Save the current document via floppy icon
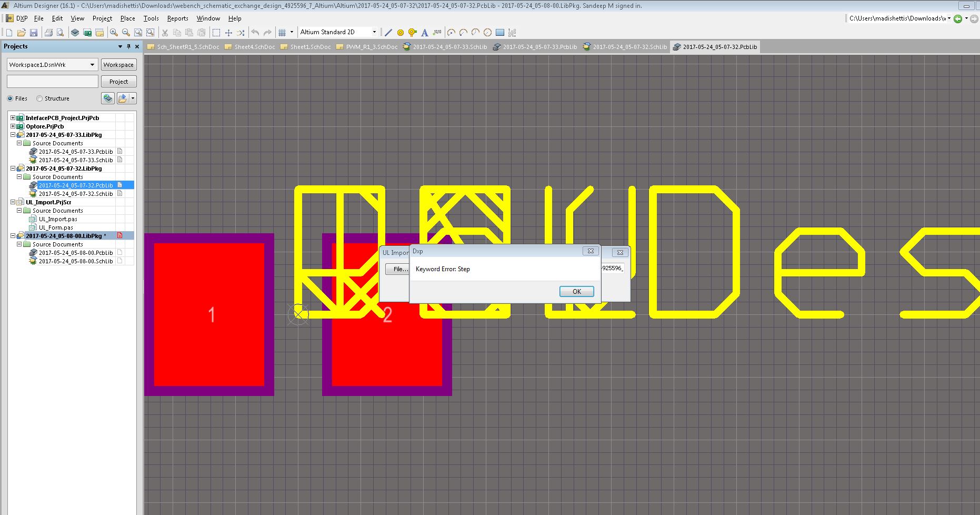The image size is (980, 515). point(34,33)
